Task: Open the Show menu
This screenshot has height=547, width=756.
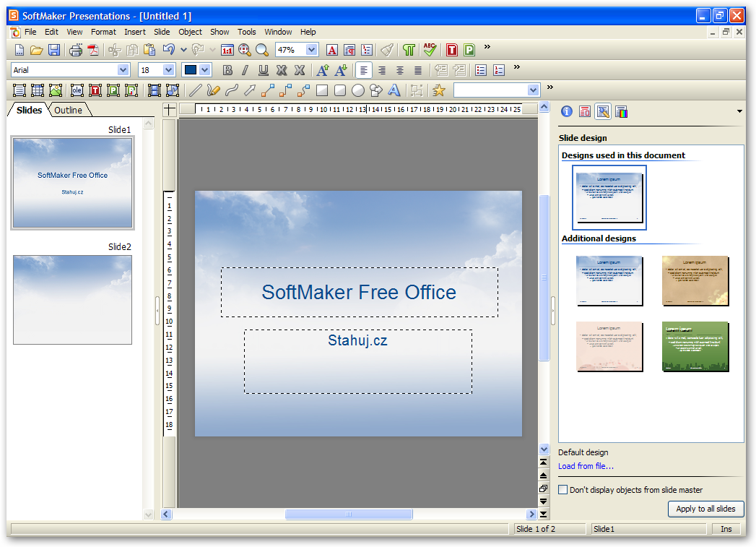Action: pyautogui.click(x=220, y=32)
